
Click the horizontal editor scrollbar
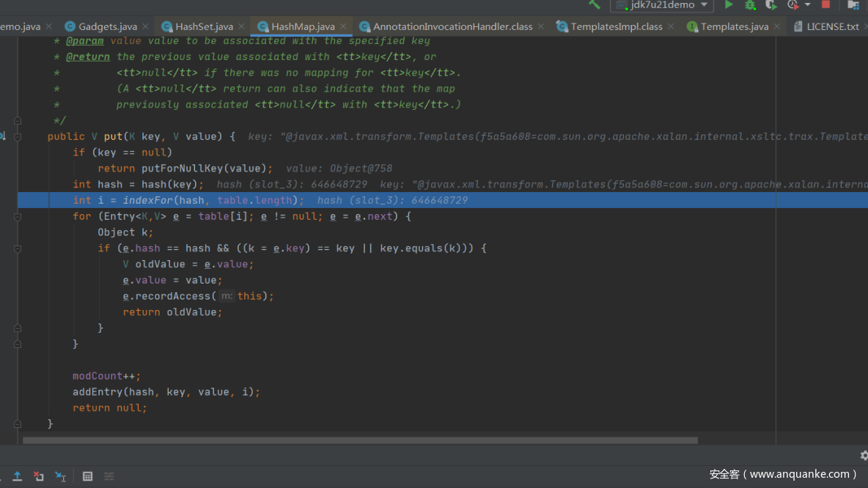point(359,440)
